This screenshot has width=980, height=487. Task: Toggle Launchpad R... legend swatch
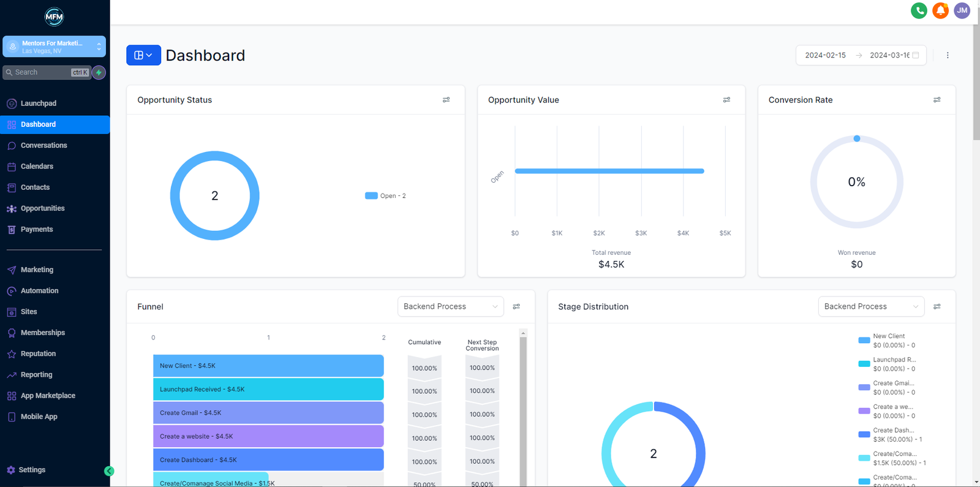tap(864, 364)
